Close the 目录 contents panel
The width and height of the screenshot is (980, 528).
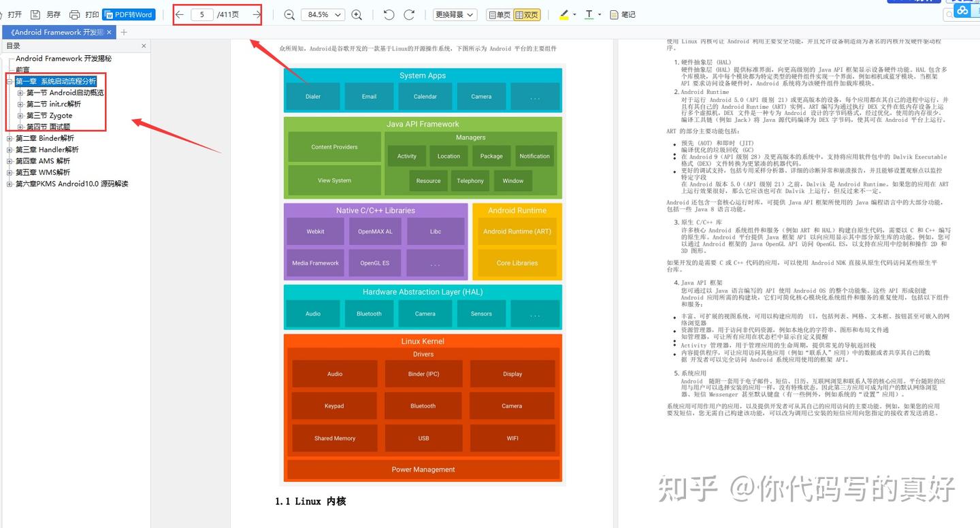tap(143, 45)
